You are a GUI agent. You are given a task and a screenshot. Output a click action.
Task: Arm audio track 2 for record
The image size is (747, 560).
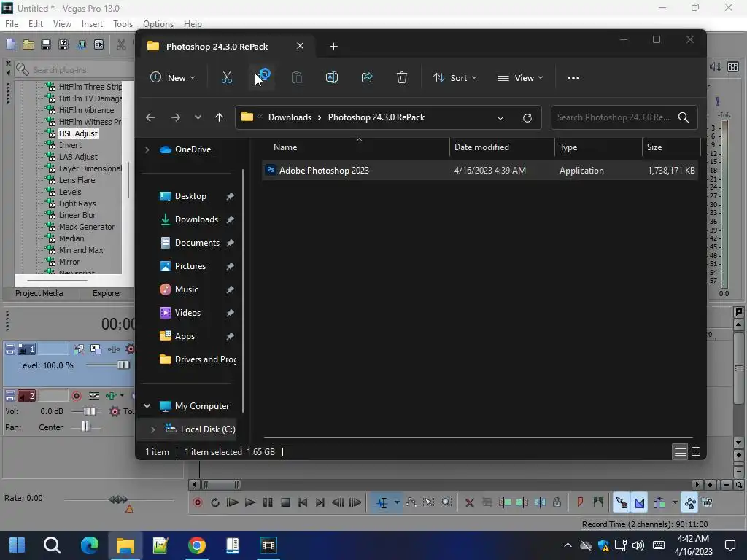click(x=76, y=396)
